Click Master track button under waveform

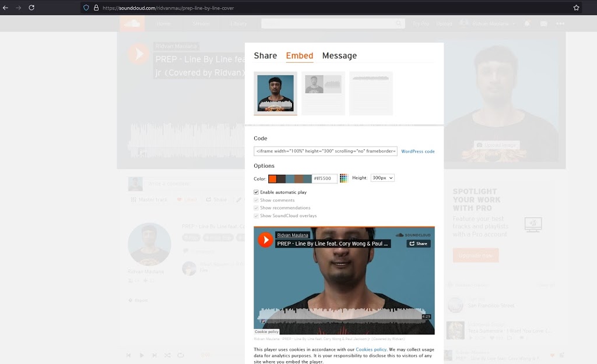click(149, 199)
